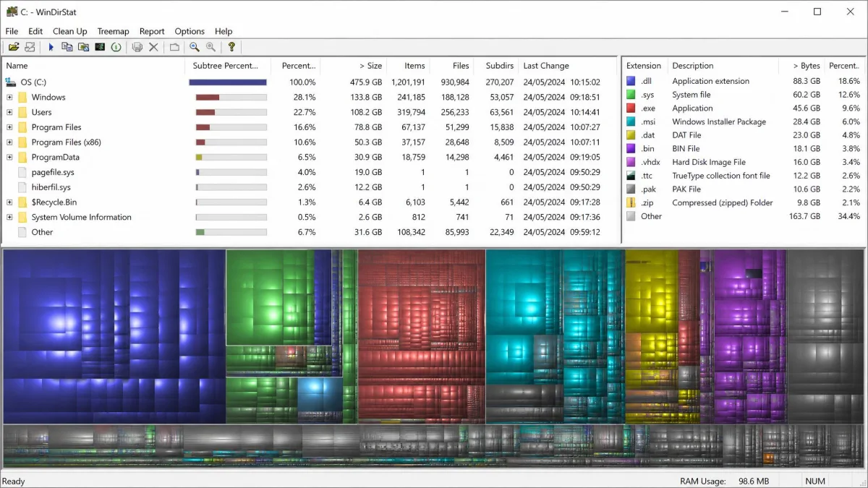Viewport: 868px width, 488px height.
Task: Click the Refresh All toolbar icon
Action: 30,47
